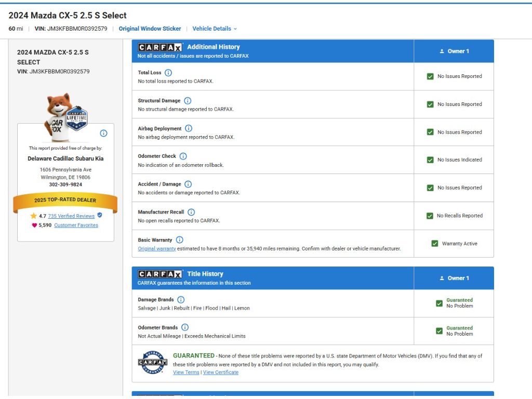The width and height of the screenshot is (532, 399).
Task: Click 'Wilmington, DE 19806' text
Action: pyautogui.click(x=65, y=177)
